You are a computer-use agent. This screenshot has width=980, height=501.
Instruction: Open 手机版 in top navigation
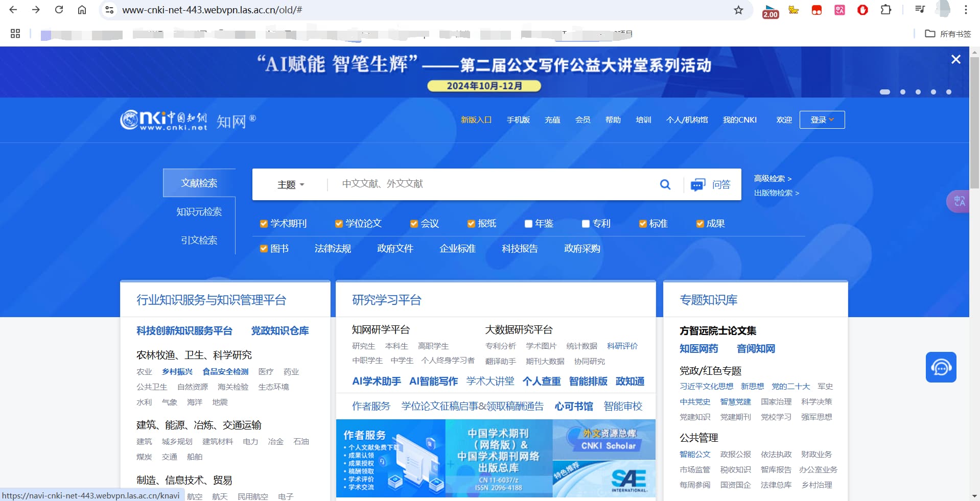coord(518,120)
